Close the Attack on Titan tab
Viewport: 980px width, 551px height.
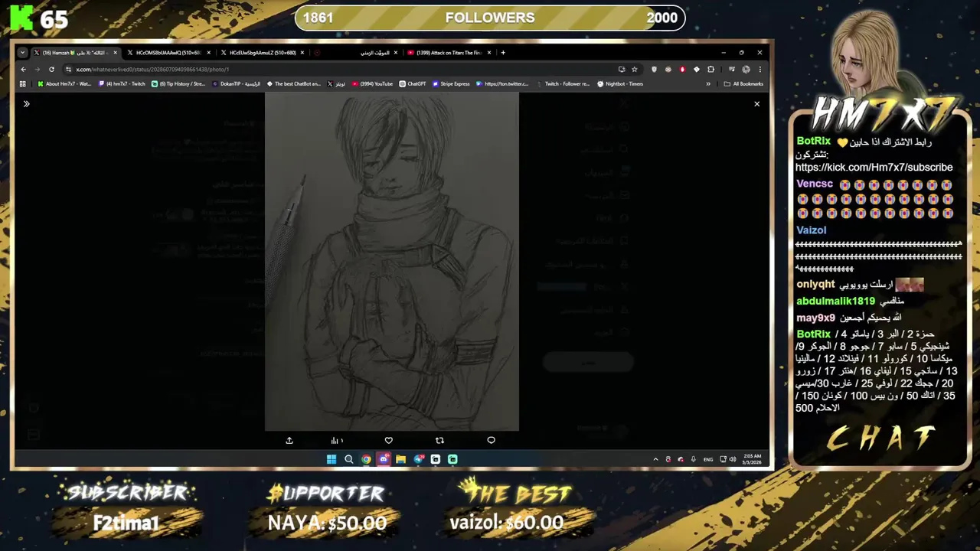(x=489, y=53)
